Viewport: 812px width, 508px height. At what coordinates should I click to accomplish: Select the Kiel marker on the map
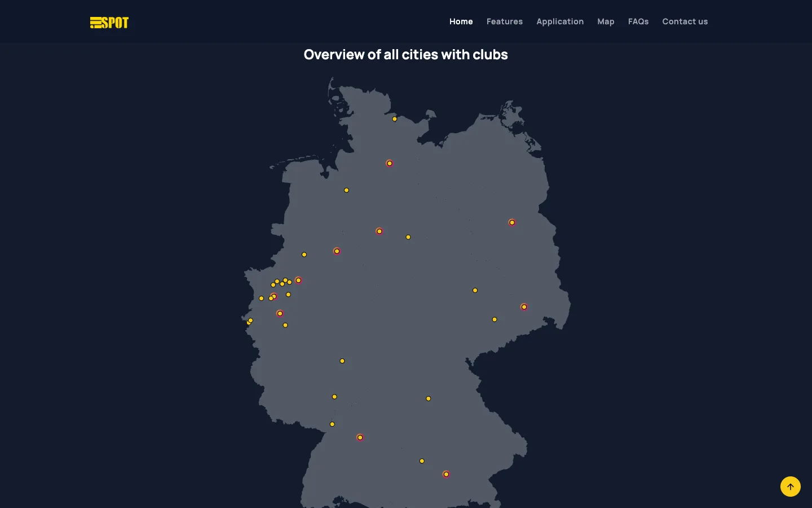pos(395,119)
